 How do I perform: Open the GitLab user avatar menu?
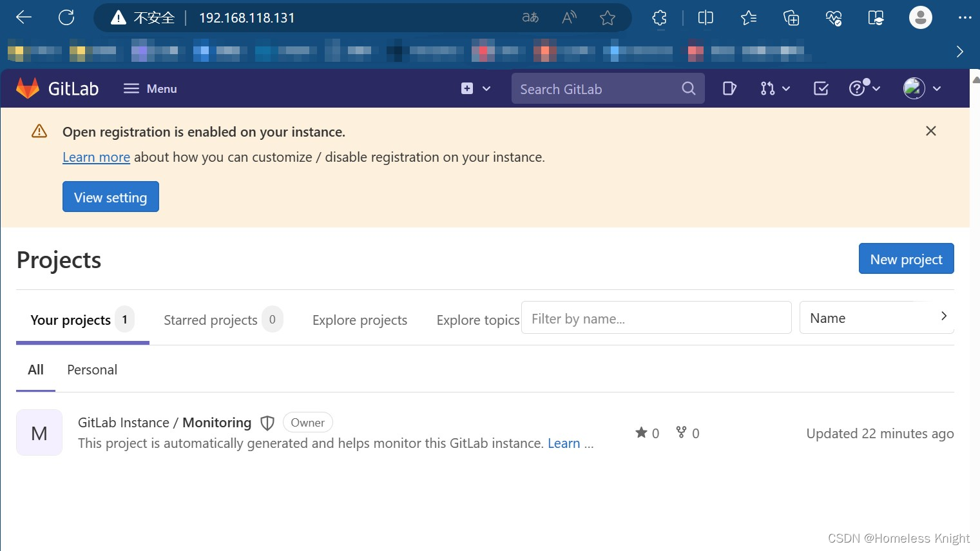click(922, 88)
